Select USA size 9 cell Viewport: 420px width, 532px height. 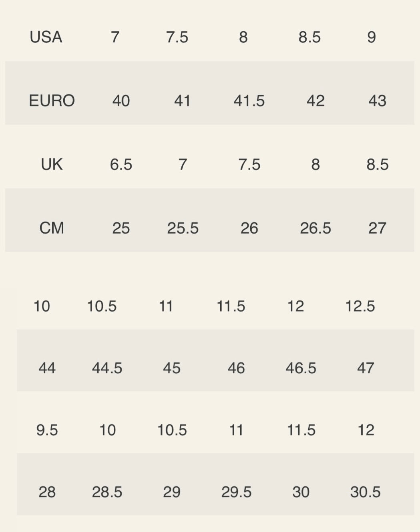tap(372, 37)
